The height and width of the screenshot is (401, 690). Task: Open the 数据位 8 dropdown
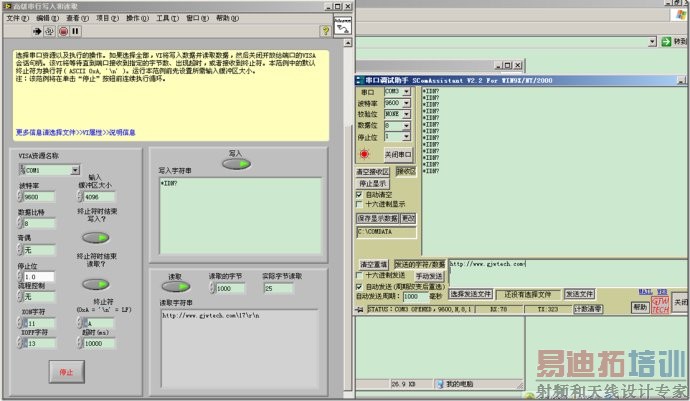click(407, 125)
